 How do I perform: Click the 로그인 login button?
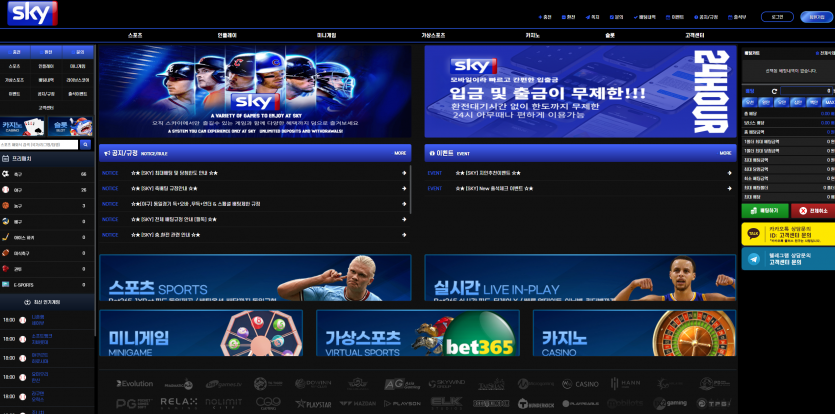777,17
